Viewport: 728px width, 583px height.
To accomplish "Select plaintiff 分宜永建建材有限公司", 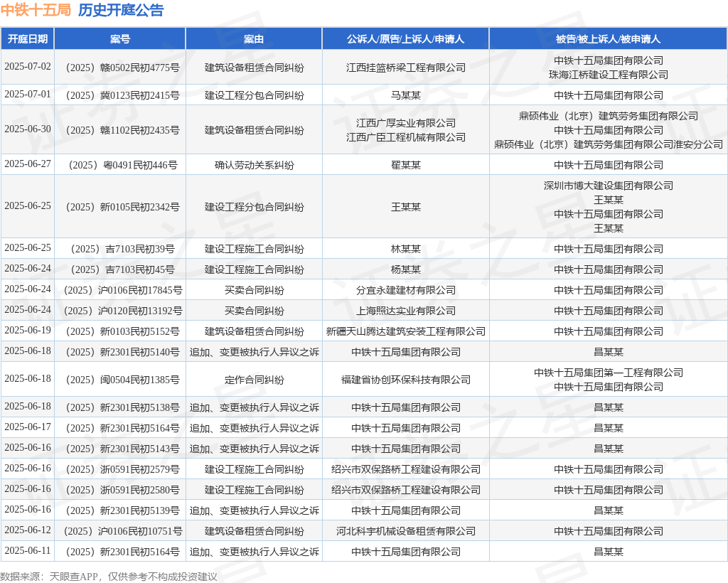I will pos(405,290).
